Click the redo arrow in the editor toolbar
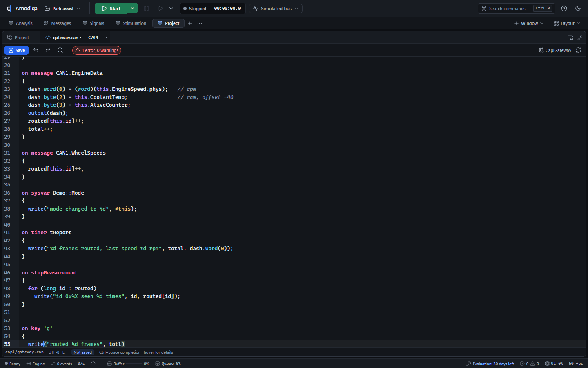This screenshot has height=368, width=588. [48, 50]
